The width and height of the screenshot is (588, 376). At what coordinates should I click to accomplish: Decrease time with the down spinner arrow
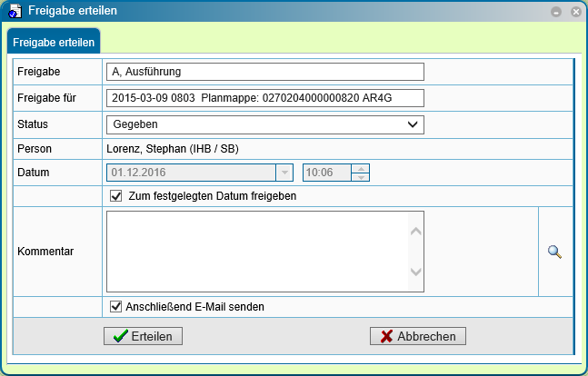coord(361,177)
